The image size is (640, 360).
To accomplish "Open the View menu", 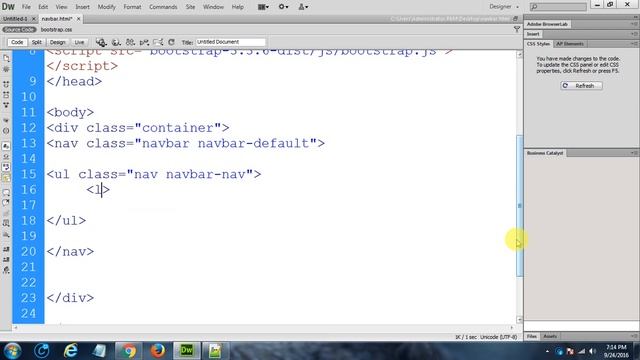I will click(61, 7).
